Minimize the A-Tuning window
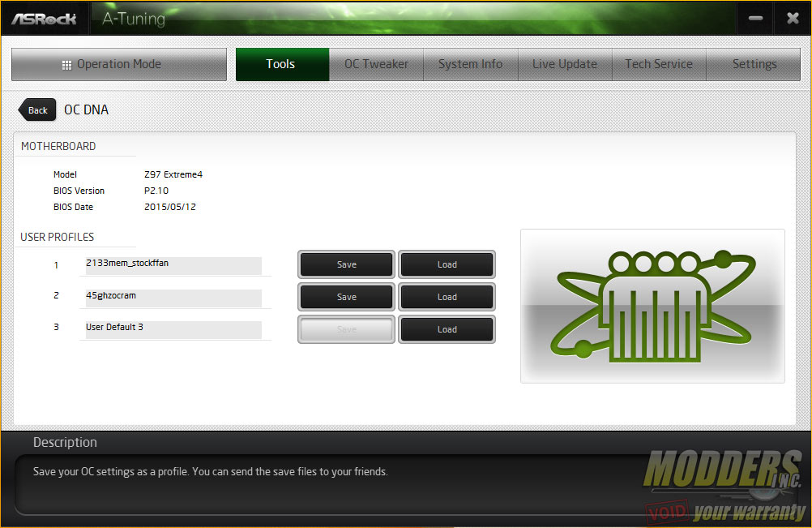Screen dimensions: 812x528 point(755,18)
